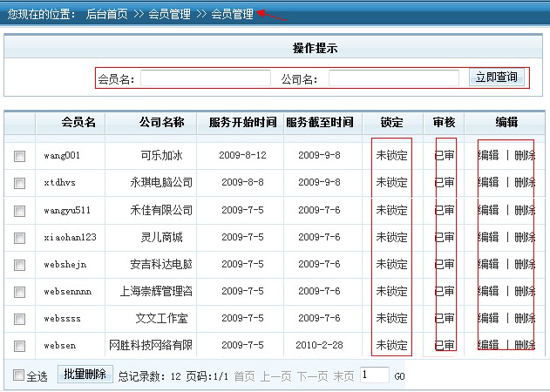Toggle 未锁定 lock status for xiaohan123
Viewport: 550px width, 392px height.
tap(392, 237)
